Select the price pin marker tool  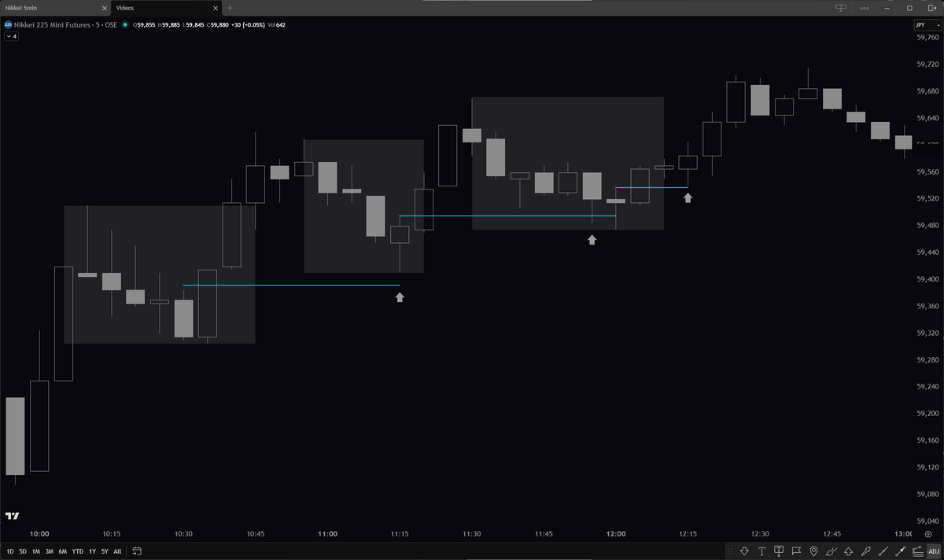coord(813,551)
